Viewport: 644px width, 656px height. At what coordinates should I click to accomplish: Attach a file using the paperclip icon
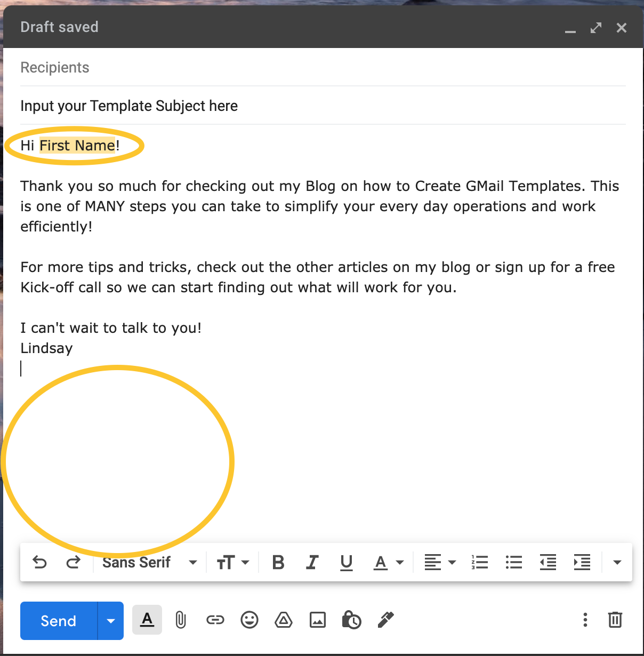(181, 620)
